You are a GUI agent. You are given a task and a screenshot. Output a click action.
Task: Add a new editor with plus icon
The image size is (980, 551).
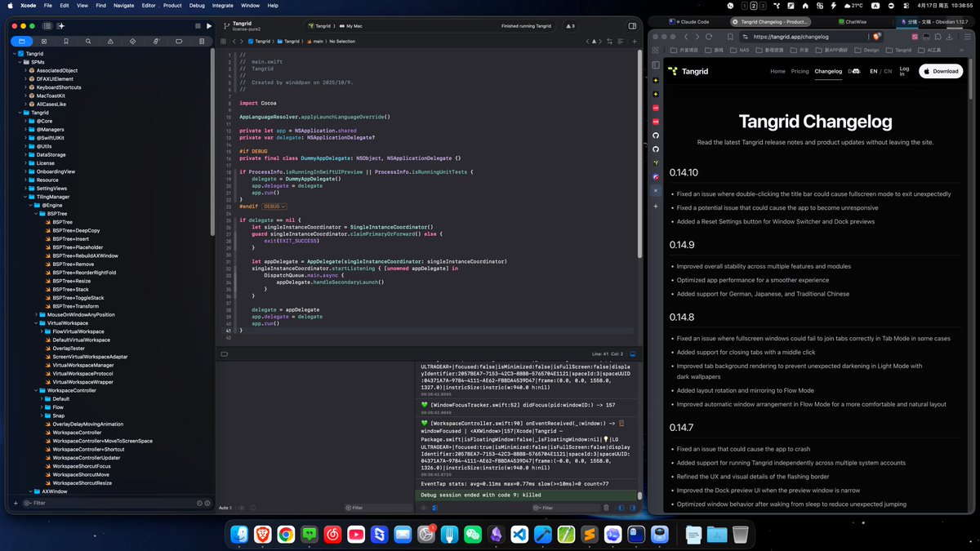click(x=633, y=41)
